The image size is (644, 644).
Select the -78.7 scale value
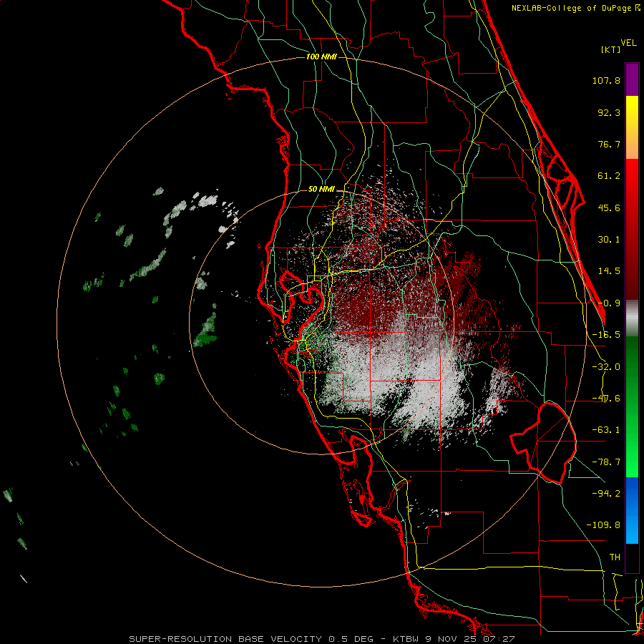(x=606, y=462)
